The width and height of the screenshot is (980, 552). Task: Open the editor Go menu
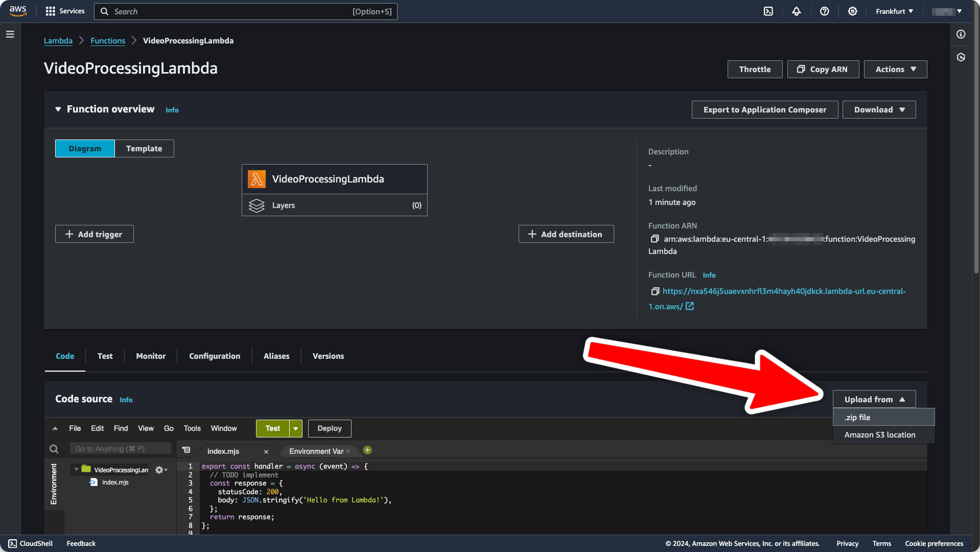tap(169, 429)
